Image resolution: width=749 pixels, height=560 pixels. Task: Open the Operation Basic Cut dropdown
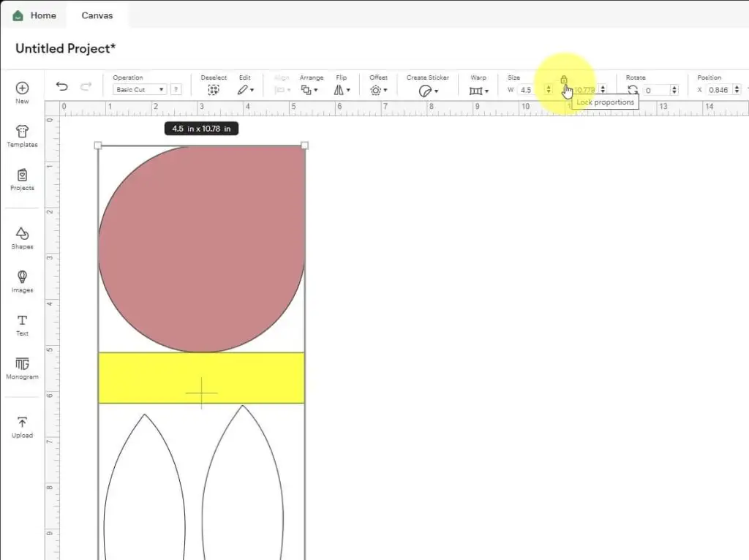140,89
